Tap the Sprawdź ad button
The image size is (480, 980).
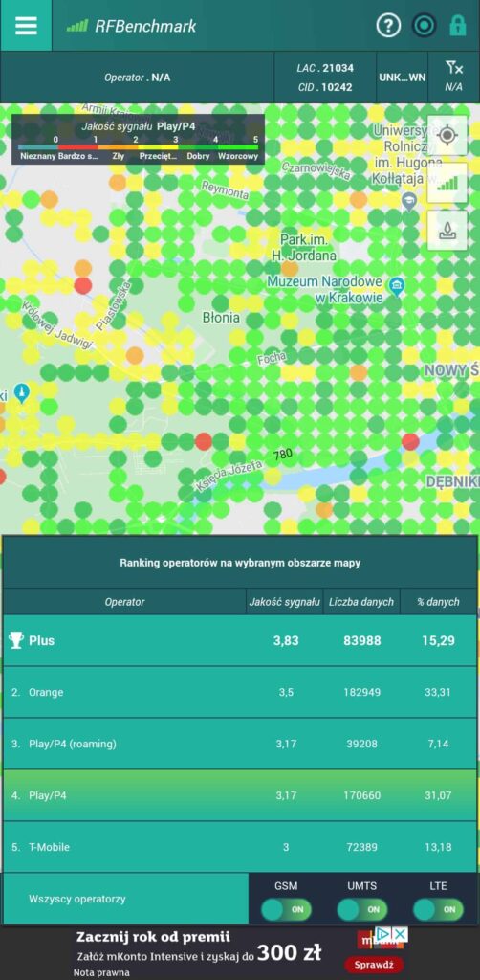click(376, 965)
